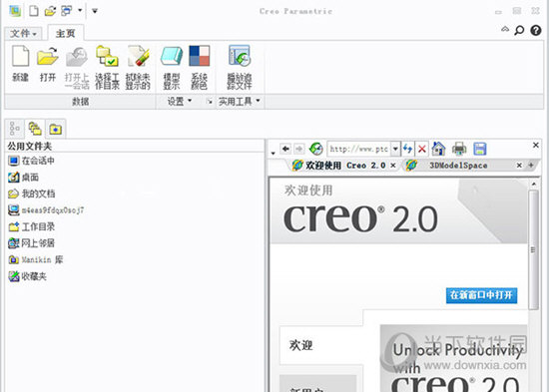
Task: Click the 打开 ribbon icon
Action: pyautogui.click(x=48, y=64)
